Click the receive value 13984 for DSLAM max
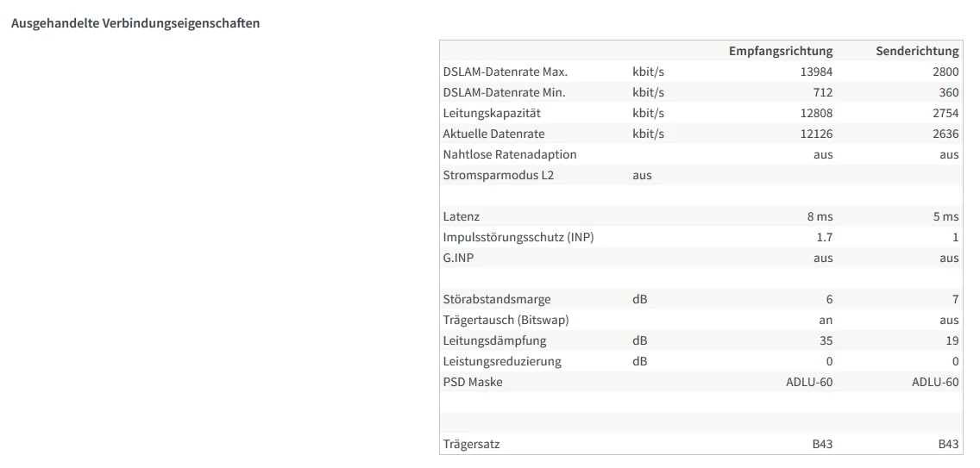 click(x=816, y=72)
